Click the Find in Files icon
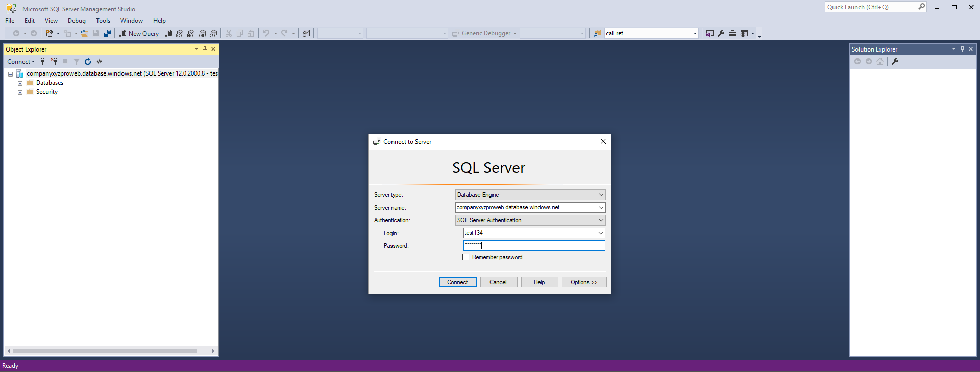 (x=597, y=33)
